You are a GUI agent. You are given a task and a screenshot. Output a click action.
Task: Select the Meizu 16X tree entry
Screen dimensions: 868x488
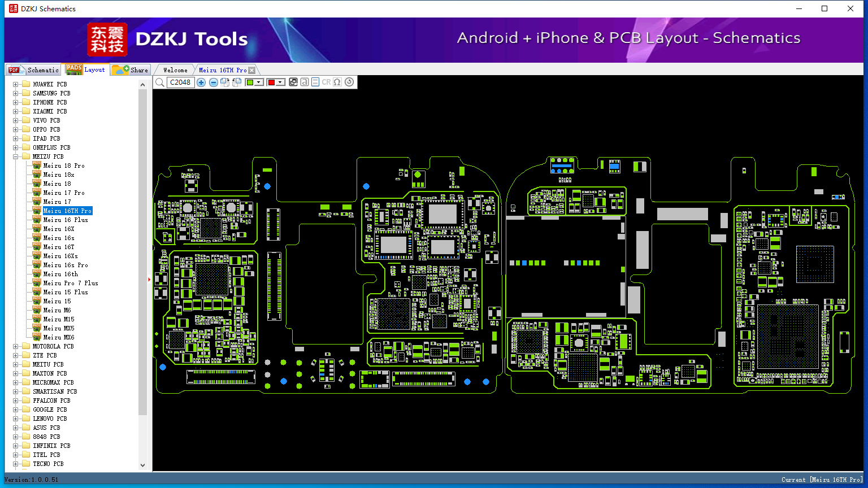pyautogui.click(x=59, y=229)
